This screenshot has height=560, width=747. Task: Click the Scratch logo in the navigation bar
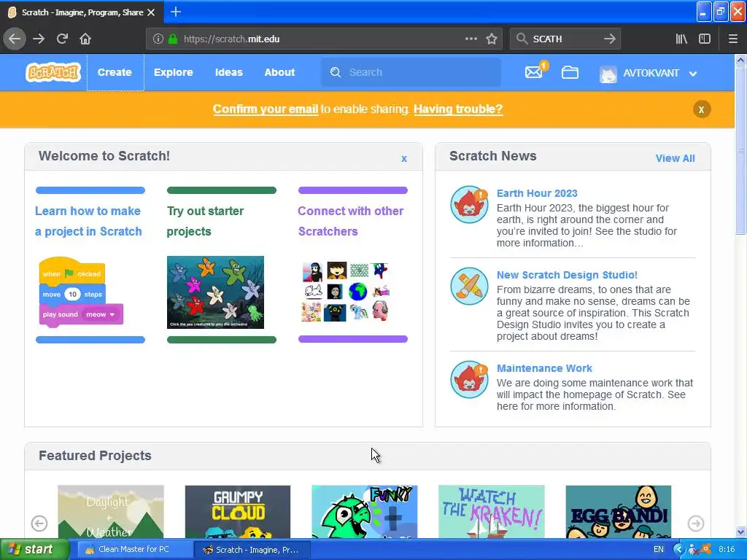pos(53,72)
